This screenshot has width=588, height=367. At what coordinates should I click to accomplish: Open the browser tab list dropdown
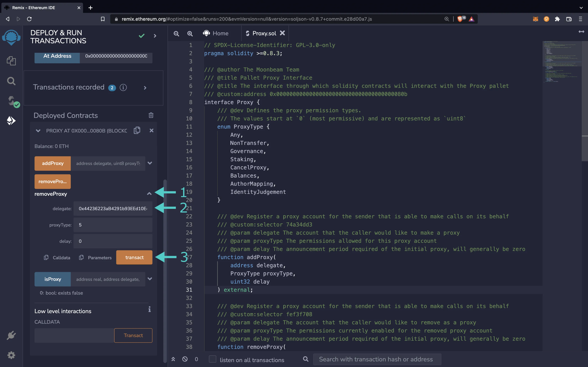pyautogui.click(x=581, y=8)
